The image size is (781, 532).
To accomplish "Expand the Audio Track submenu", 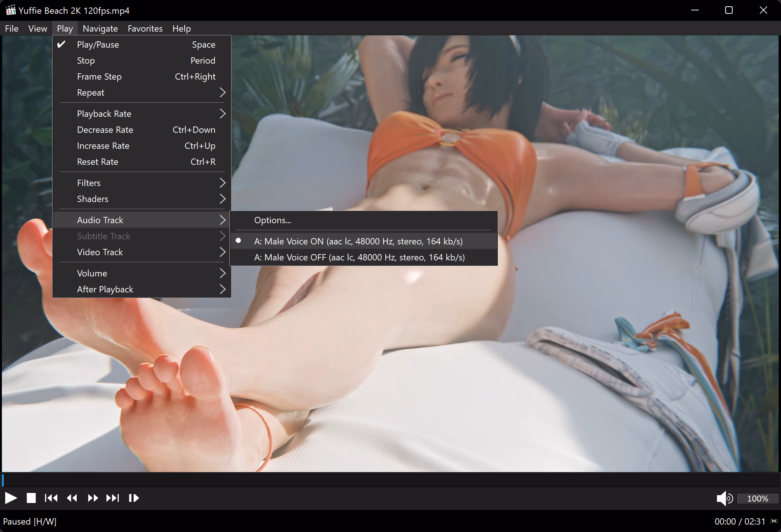I will [142, 220].
